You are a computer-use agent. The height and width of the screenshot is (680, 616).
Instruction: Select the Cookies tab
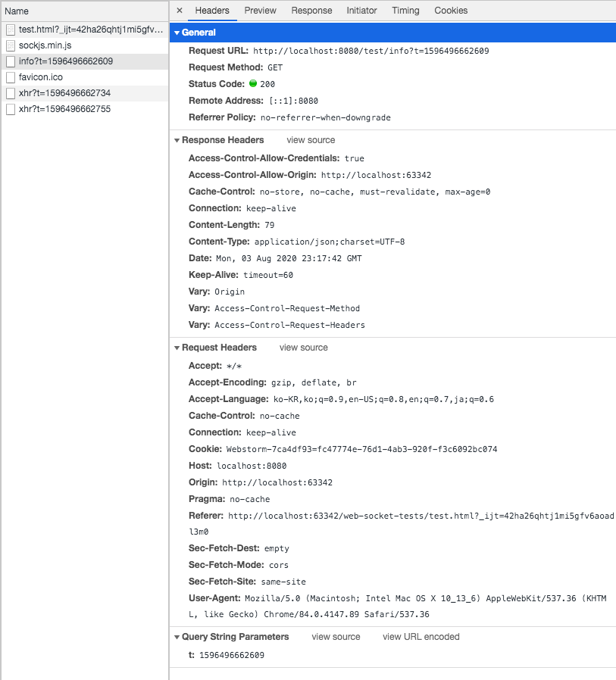click(x=451, y=11)
